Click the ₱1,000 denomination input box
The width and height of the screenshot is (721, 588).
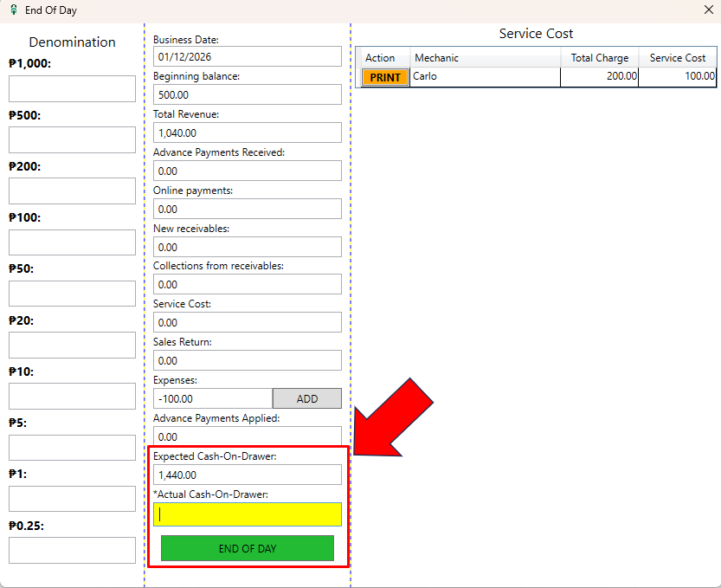coord(72,88)
